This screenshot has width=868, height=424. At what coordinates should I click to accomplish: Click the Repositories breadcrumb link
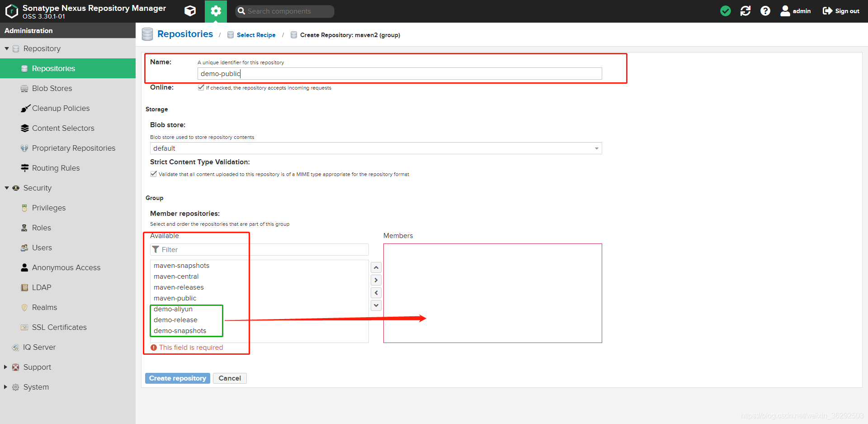[x=185, y=34]
